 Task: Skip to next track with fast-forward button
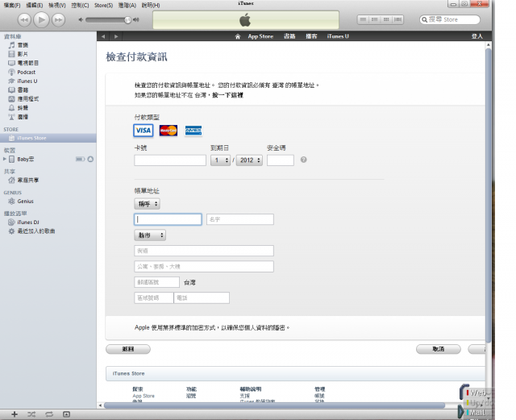59,19
